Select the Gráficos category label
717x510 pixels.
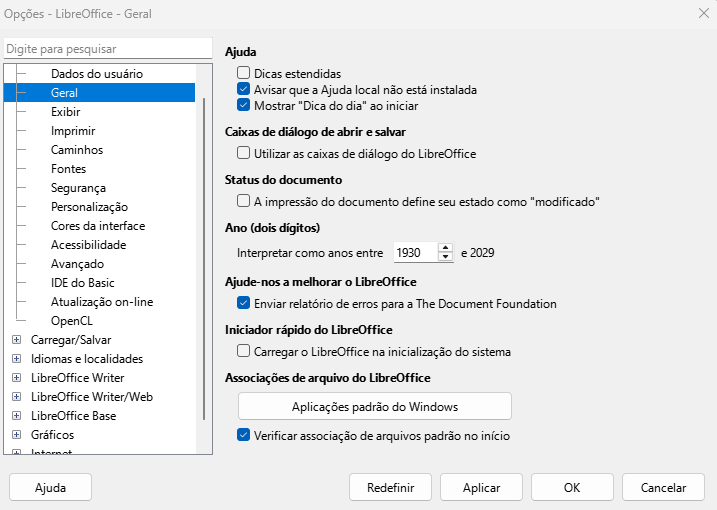[x=53, y=435]
